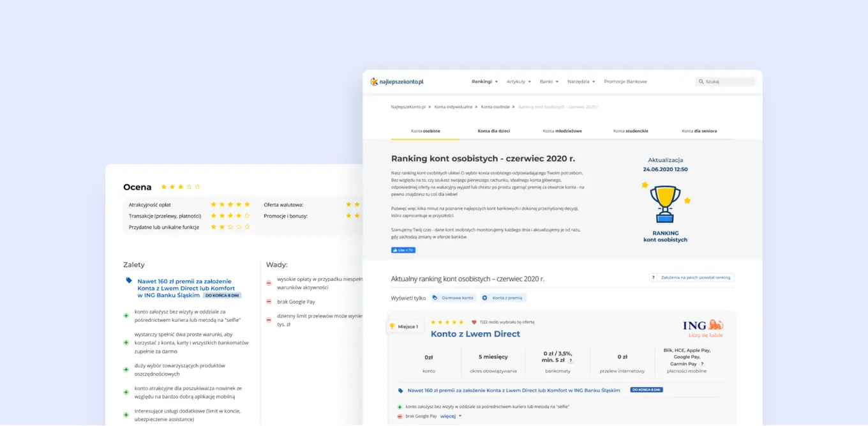This screenshot has height=426, width=868.
Task: Click the tag icon in Zalety panel
Action: point(129,280)
